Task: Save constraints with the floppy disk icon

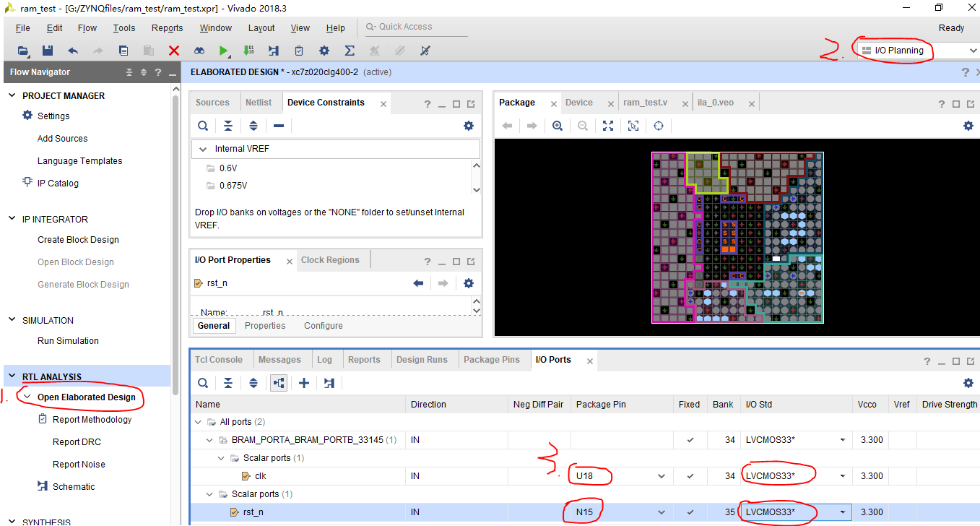Action: coord(48,51)
